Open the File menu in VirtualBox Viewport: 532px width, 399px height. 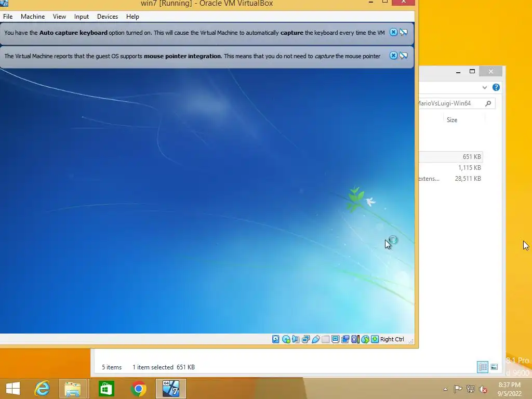coord(8,16)
